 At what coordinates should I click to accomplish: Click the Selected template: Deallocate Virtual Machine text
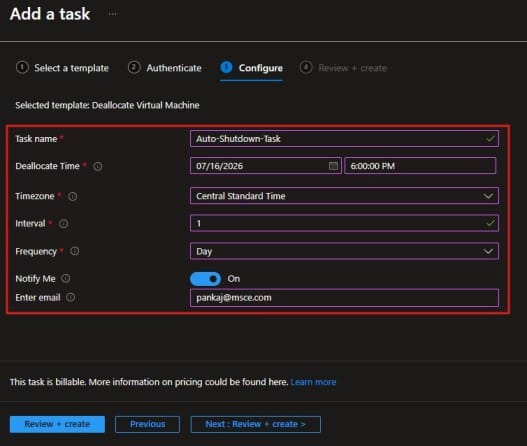[x=107, y=105]
